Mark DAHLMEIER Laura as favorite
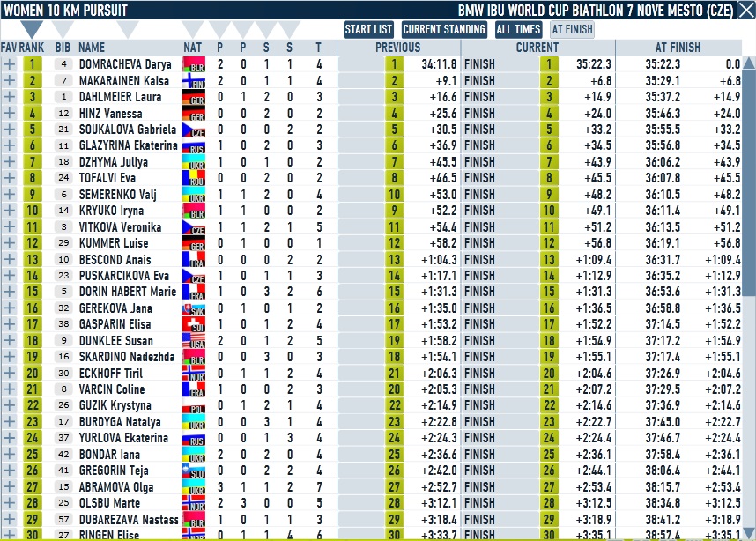Image resolution: width=756 pixels, height=541 pixels. click(x=9, y=96)
